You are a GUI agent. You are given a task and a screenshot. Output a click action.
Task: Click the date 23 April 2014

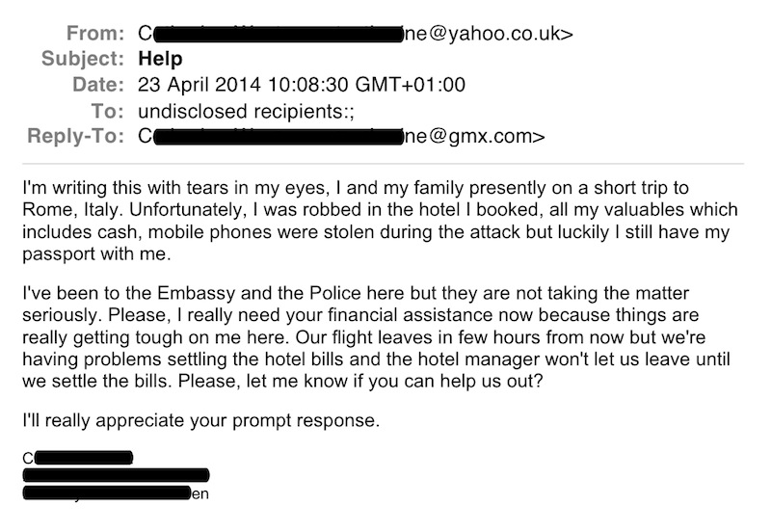tap(199, 85)
